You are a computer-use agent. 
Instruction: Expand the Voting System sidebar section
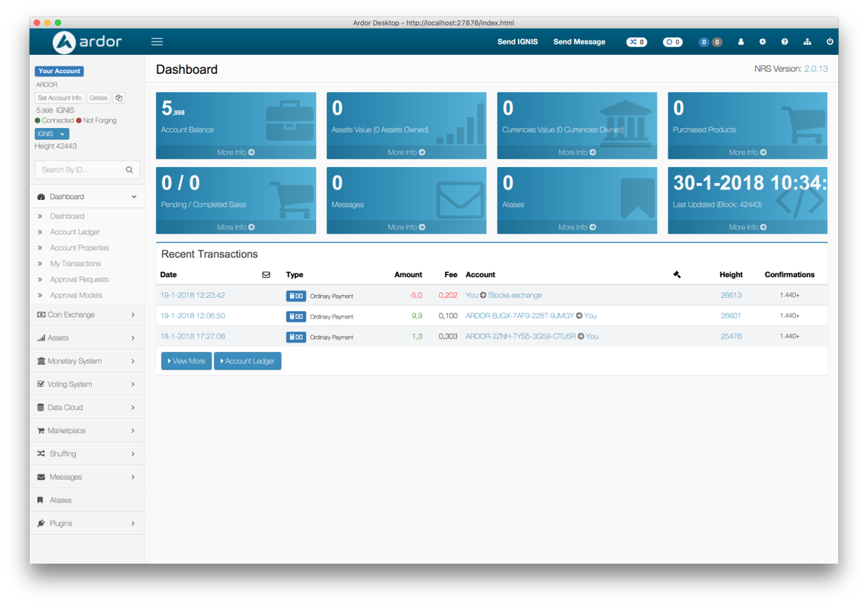click(87, 385)
